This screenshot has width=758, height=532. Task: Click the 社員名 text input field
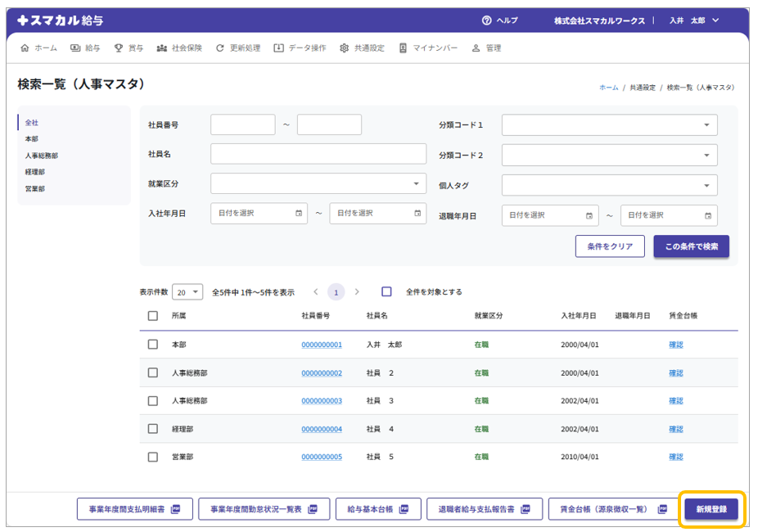(x=318, y=155)
